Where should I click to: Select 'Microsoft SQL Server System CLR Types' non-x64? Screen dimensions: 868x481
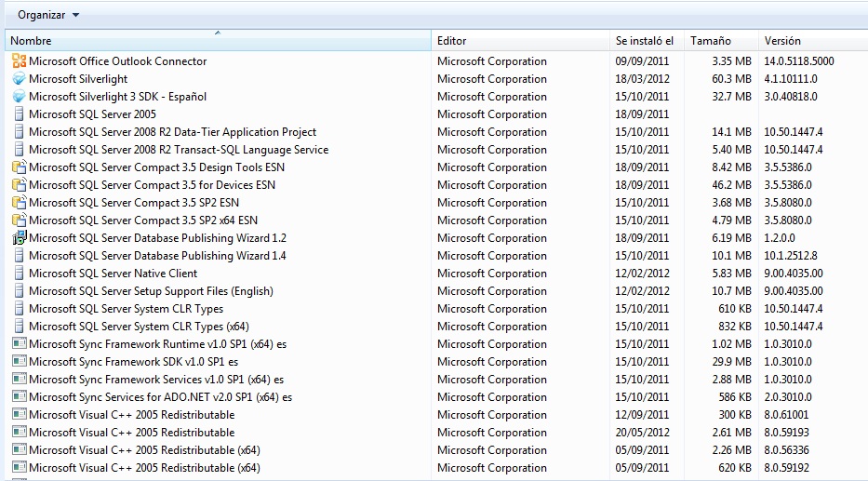127,309
